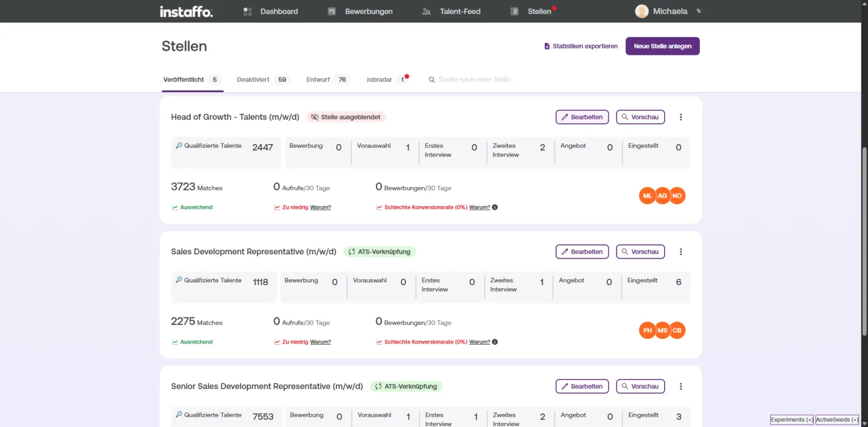The height and width of the screenshot is (427, 868).
Task: Open Qualifizierte Talente 2447 for Head of Growth
Action: (x=225, y=153)
